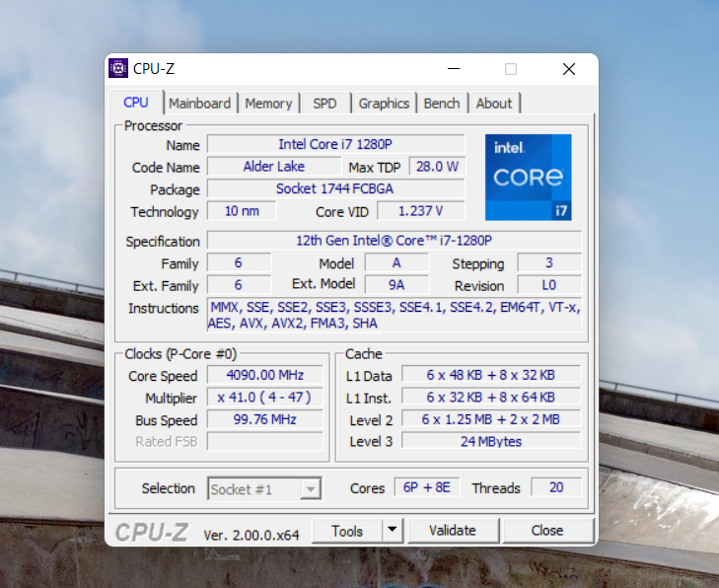This screenshot has height=588, width=719.
Task: Click the Core VID value 1.237 V
Action: pos(420,211)
